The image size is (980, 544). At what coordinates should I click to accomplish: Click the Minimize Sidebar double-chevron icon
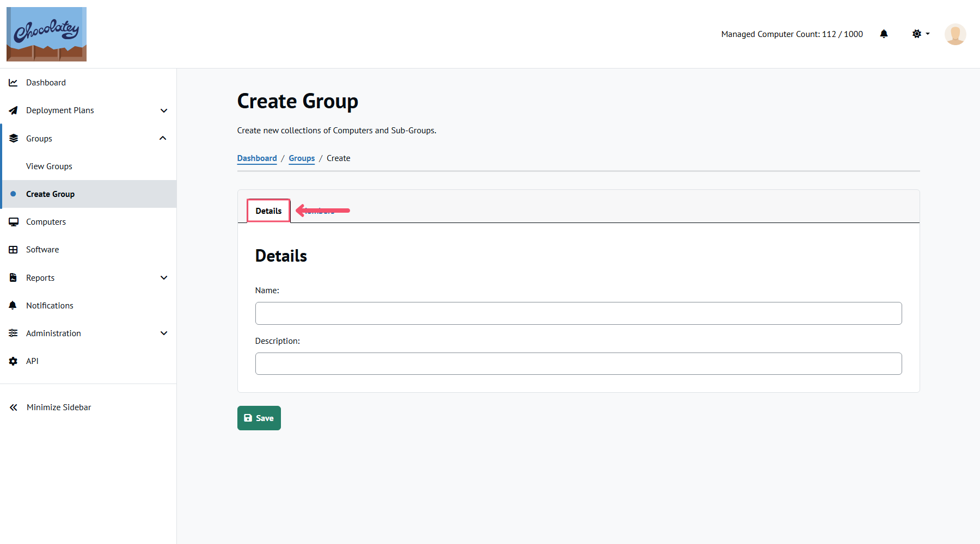(x=13, y=407)
